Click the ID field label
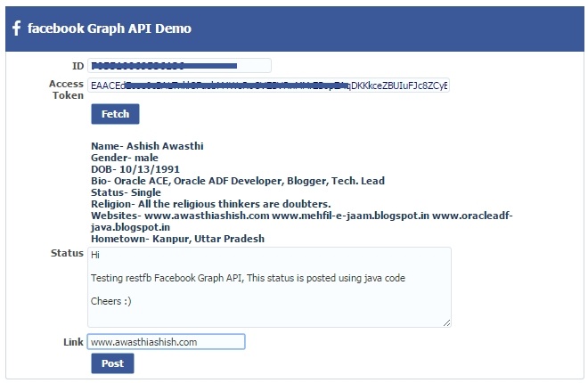This screenshot has width=588, height=383. tap(78, 66)
